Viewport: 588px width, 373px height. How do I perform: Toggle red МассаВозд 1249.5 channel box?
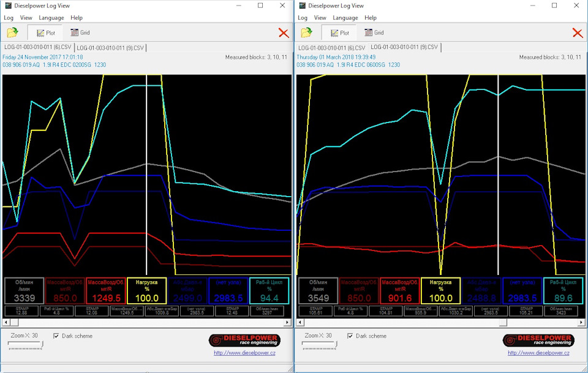click(x=106, y=290)
